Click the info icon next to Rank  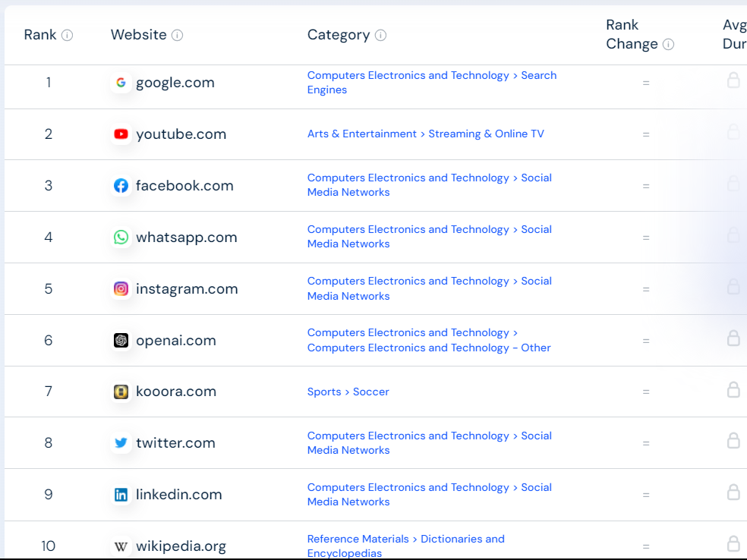click(x=67, y=35)
